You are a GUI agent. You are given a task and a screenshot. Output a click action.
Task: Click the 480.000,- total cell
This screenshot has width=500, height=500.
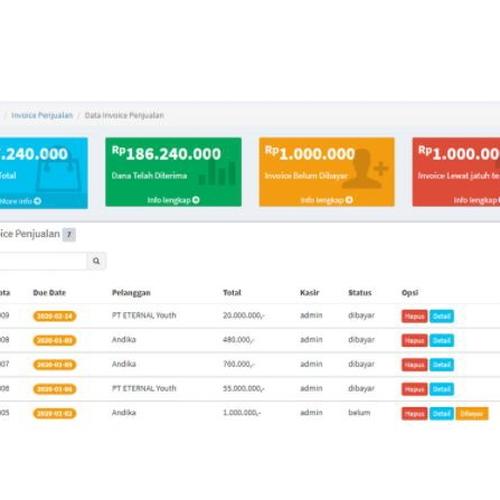[238, 340]
